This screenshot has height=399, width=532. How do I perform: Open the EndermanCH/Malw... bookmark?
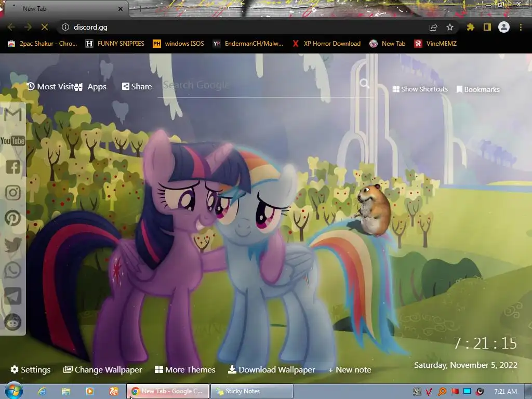[248, 44]
